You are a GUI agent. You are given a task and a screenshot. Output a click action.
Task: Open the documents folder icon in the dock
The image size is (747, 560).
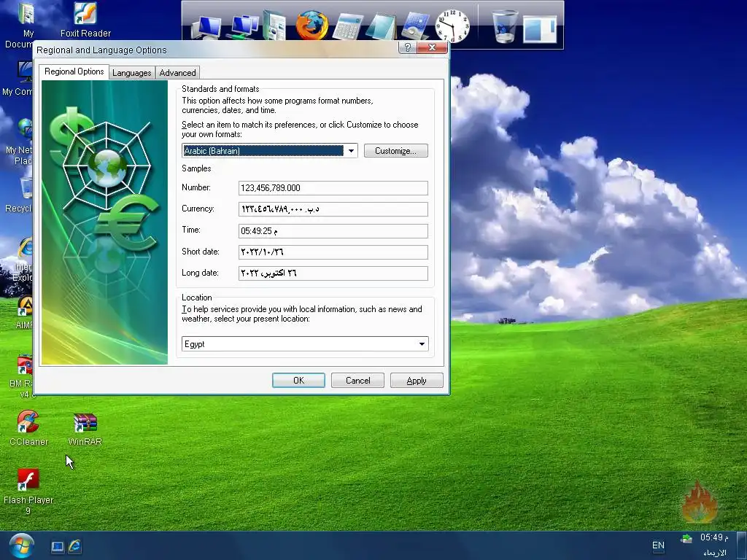pyautogui.click(x=274, y=26)
